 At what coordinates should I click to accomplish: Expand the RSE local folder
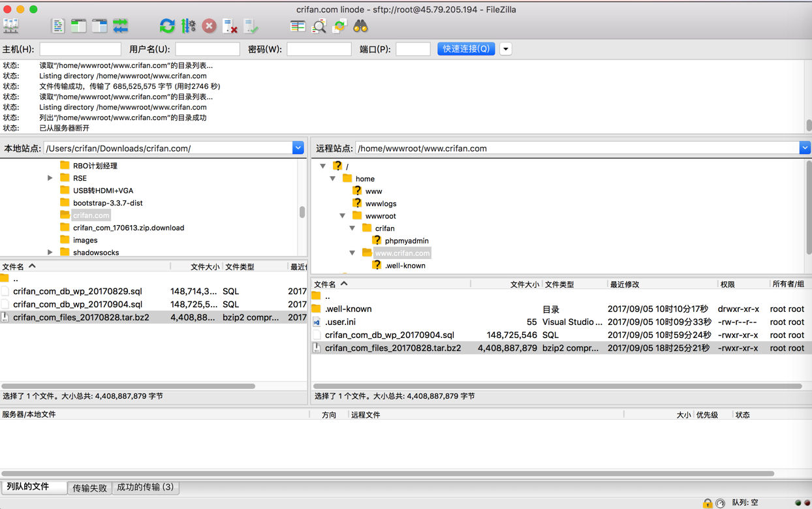tap(50, 178)
